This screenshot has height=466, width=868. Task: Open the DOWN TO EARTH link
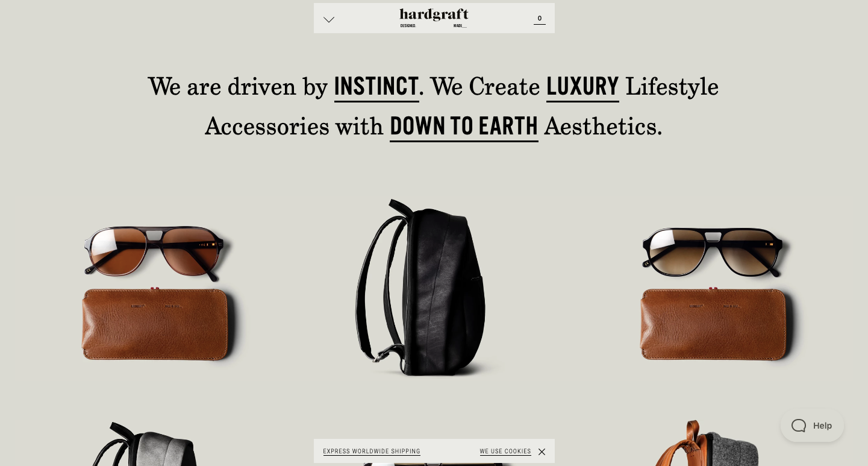tap(464, 126)
